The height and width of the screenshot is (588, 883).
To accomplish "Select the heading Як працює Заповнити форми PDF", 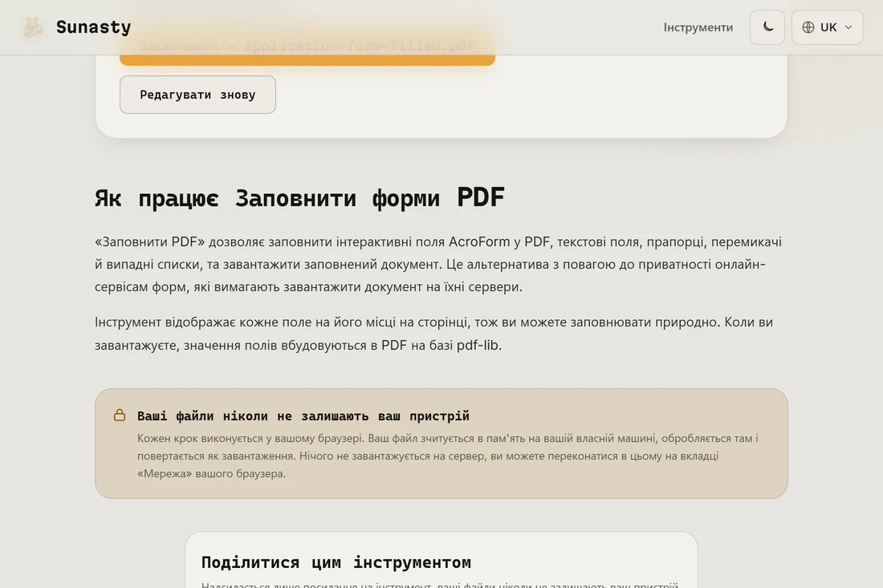I will point(299,197).
